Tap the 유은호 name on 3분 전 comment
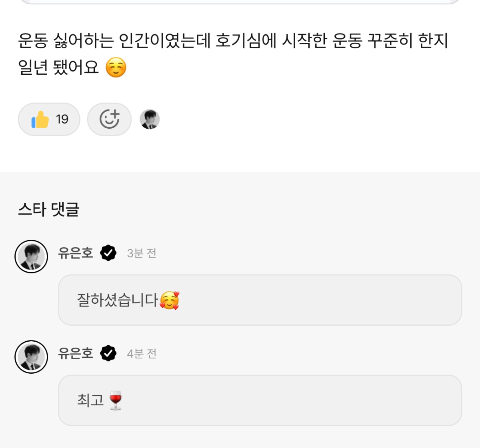The width and height of the screenshot is (480, 448). [76, 253]
